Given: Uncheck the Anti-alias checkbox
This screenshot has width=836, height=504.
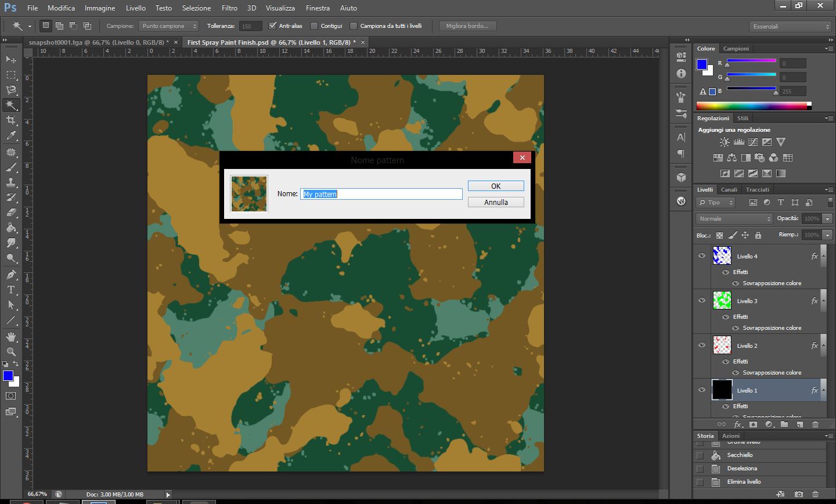Looking at the screenshot, I should [x=273, y=26].
